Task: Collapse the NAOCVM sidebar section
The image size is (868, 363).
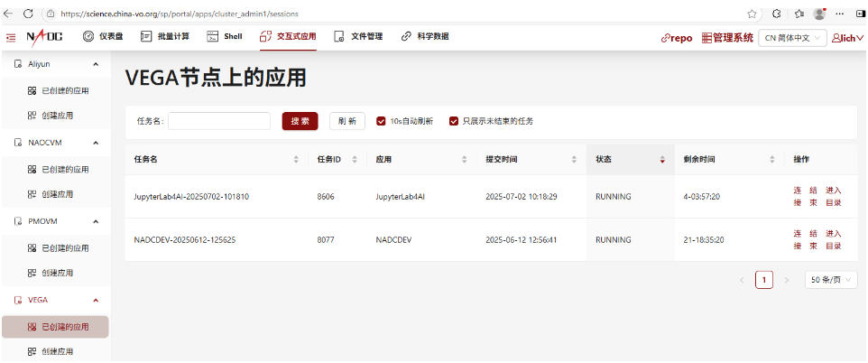Action: [x=96, y=143]
